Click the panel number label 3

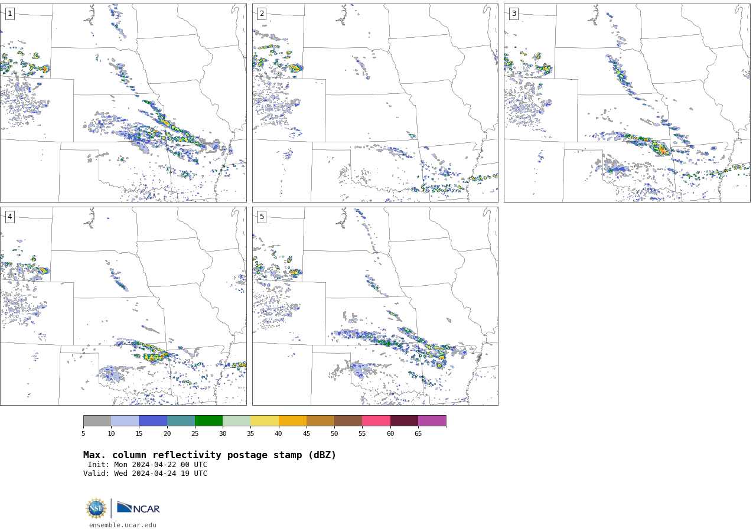[513, 14]
